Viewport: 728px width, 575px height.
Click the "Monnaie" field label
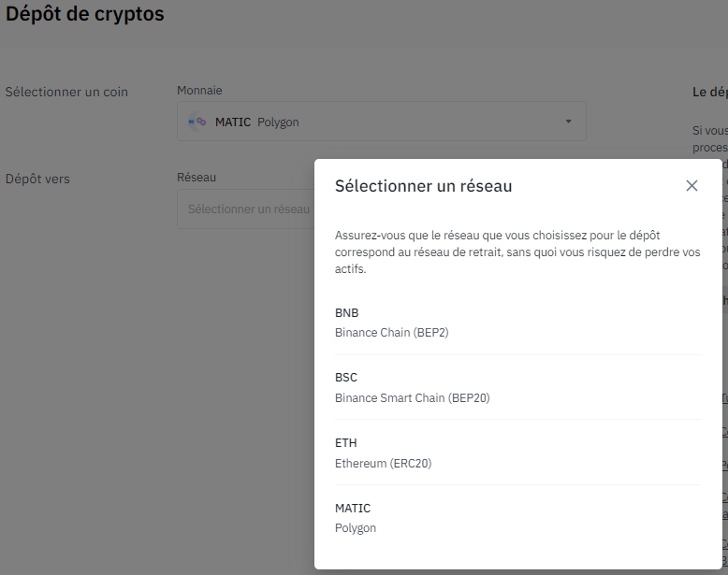pos(199,91)
